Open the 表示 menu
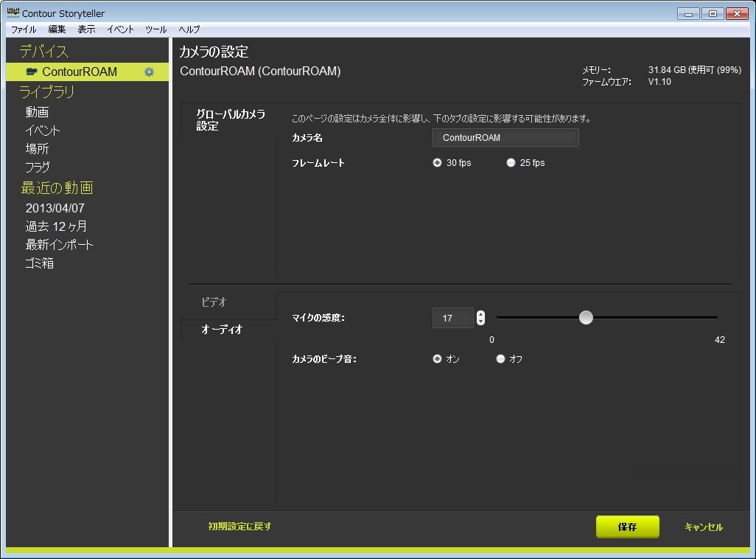This screenshot has width=756, height=559. 86,29
